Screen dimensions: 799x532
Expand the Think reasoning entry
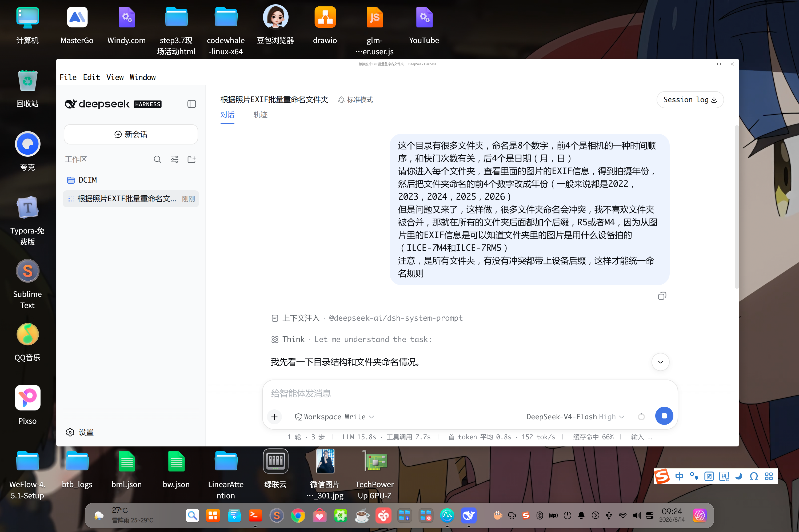(x=352, y=339)
